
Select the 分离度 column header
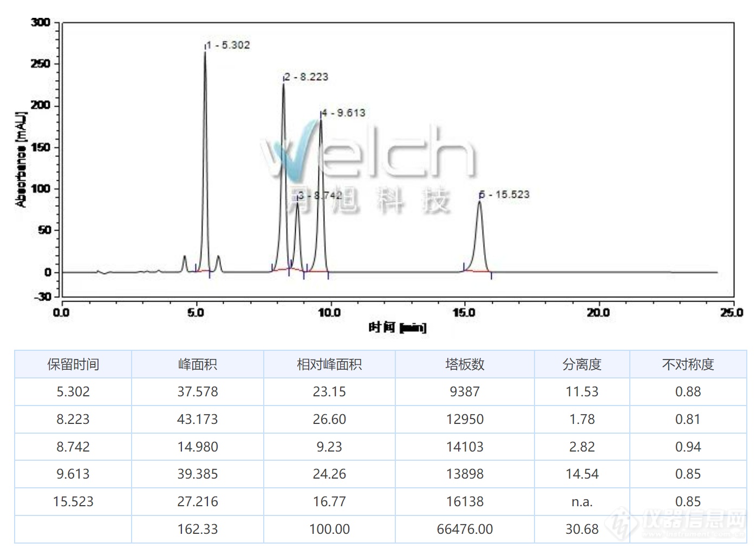(x=582, y=364)
